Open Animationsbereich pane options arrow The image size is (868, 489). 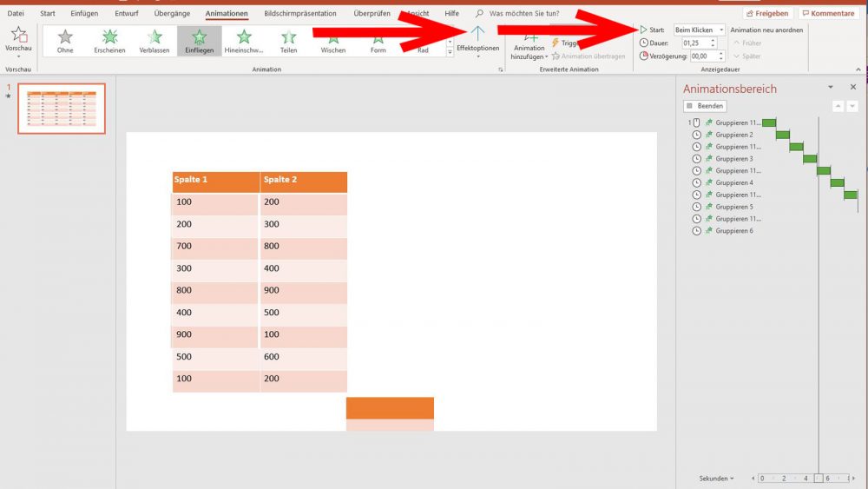(831, 88)
